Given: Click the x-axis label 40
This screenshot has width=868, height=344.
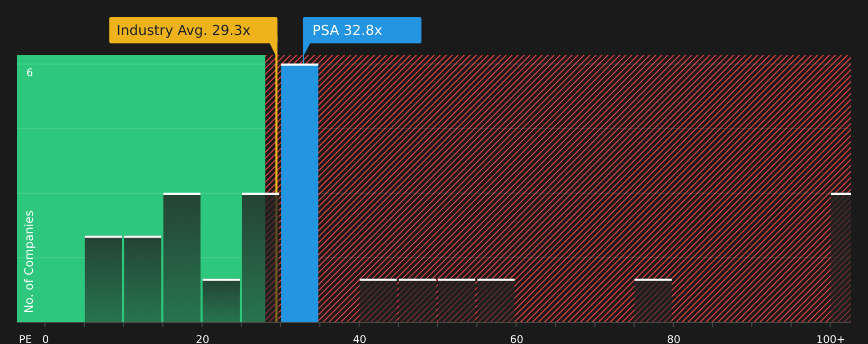Looking at the screenshot, I should pyautogui.click(x=359, y=339).
